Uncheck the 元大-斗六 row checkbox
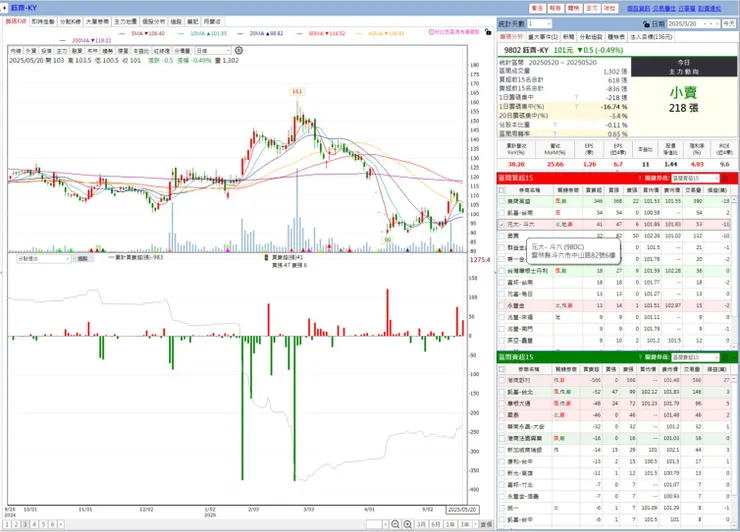 501,225
